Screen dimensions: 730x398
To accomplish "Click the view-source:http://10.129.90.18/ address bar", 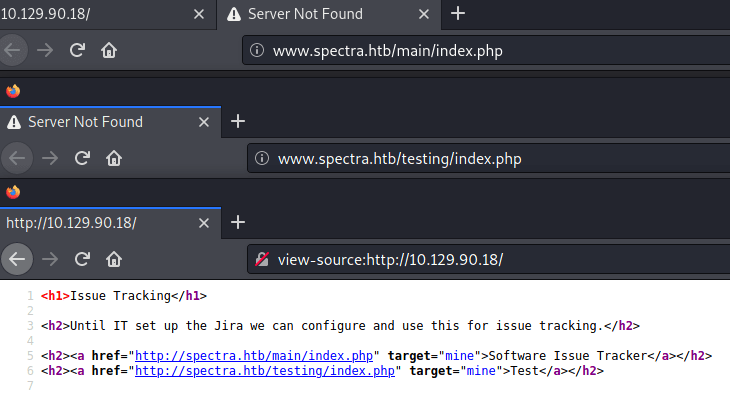I will click(488, 259).
